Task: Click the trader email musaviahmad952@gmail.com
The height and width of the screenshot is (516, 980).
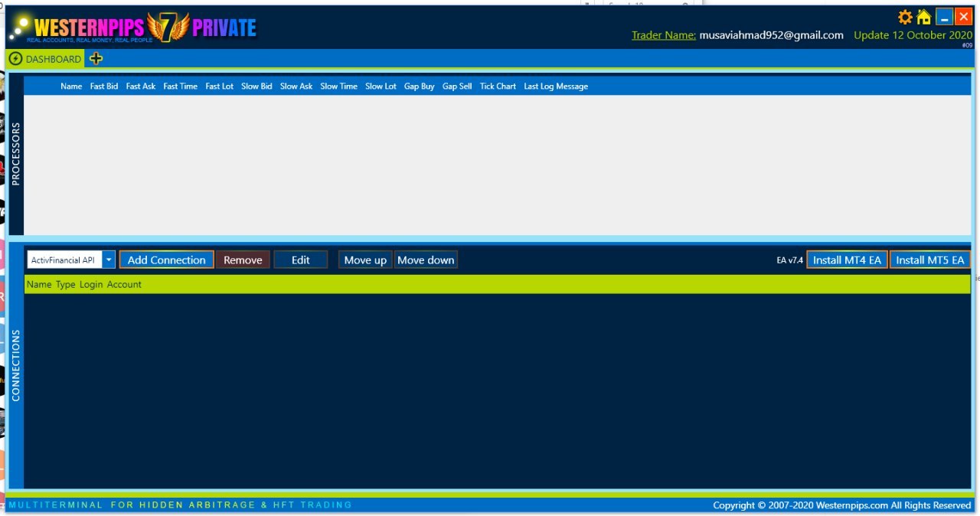Action: (x=772, y=35)
